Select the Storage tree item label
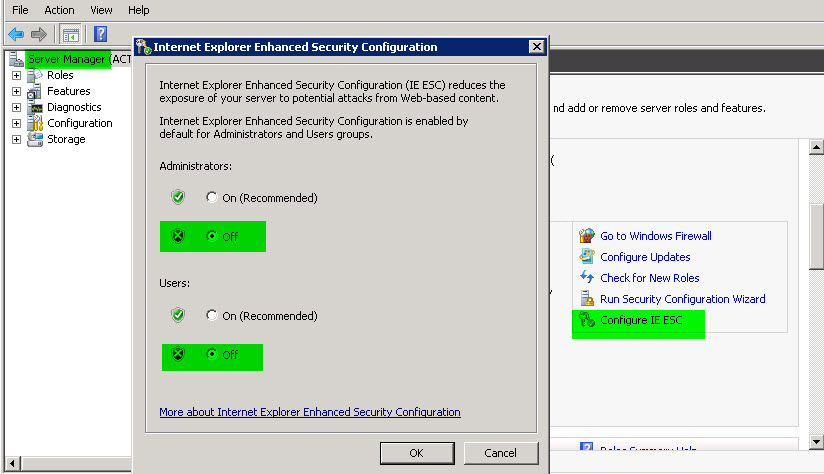 66,139
